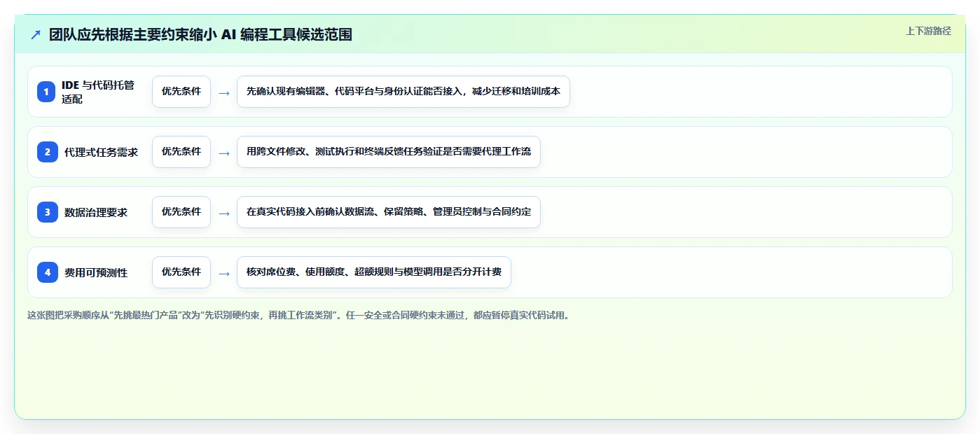Click the arrow icon beside the title
Image resolution: width=980 pixels, height=434 pixels.
pyautogui.click(x=36, y=35)
